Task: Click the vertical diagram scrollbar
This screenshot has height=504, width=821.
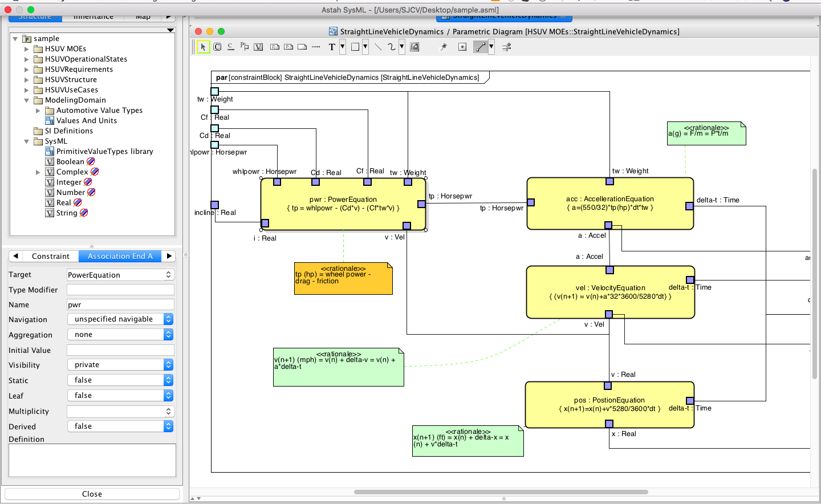Action: click(x=815, y=274)
